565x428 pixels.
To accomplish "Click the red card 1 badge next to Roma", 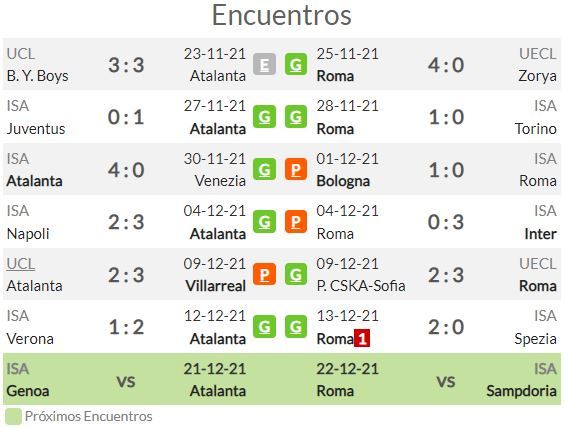I will point(362,338).
